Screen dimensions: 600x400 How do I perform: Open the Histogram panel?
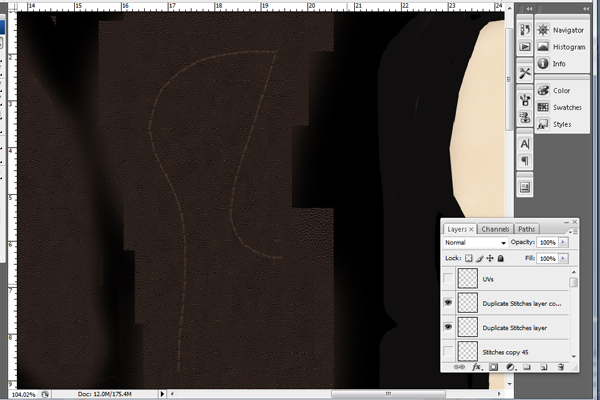click(562, 47)
